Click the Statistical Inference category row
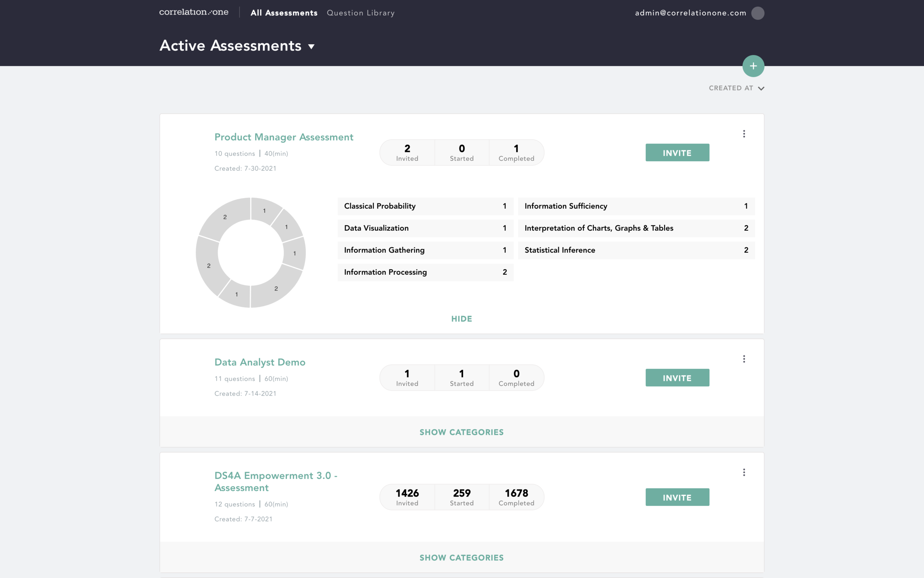Screen dimensions: 924x578 click(636, 250)
